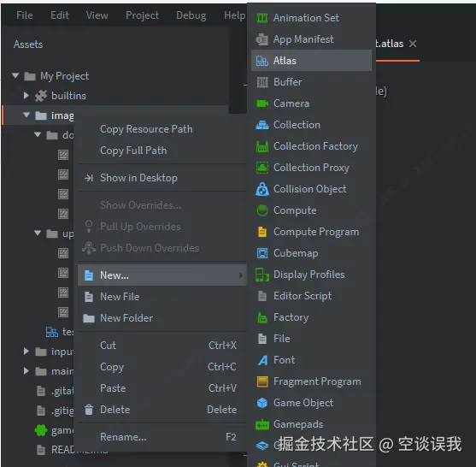The image size is (476, 467).
Task: Click the Fragment Program icon
Action: click(262, 381)
